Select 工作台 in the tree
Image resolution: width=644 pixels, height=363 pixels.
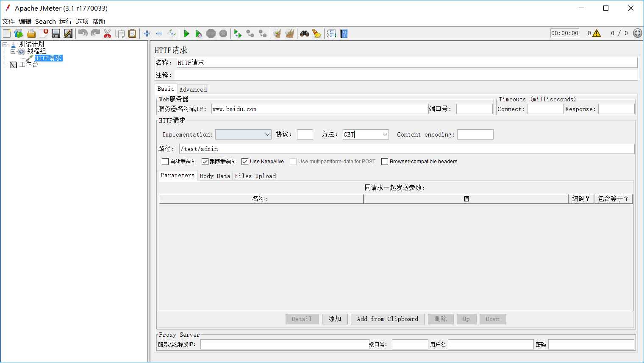tap(29, 64)
